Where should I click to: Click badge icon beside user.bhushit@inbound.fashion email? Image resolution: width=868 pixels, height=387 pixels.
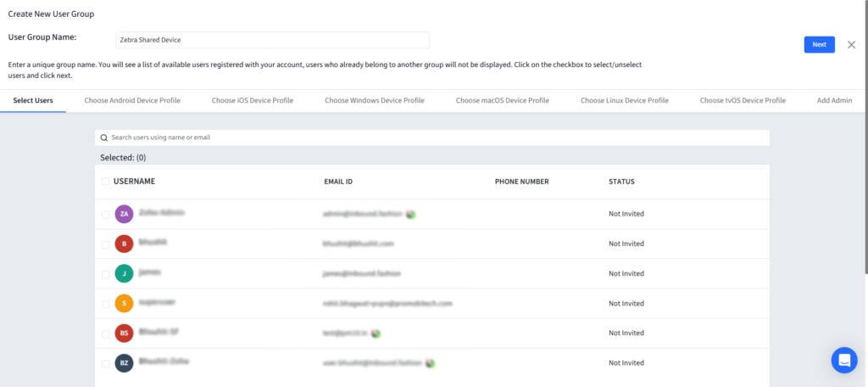pos(430,363)
